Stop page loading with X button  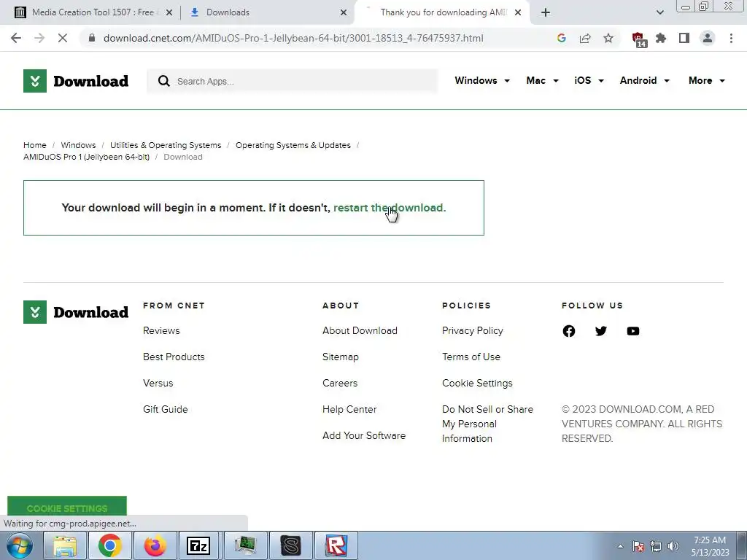[63, 38]
